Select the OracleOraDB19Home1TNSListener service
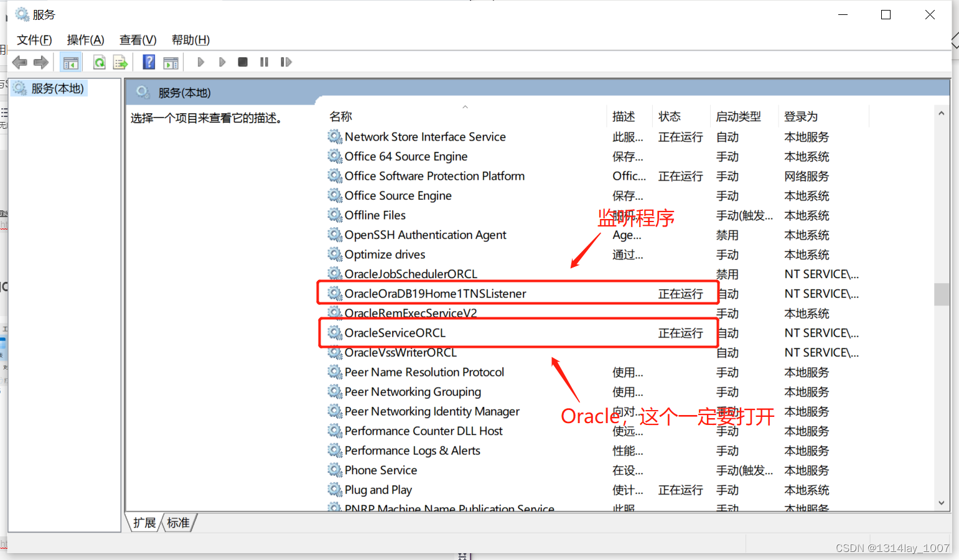 click(x=435, y=294)
